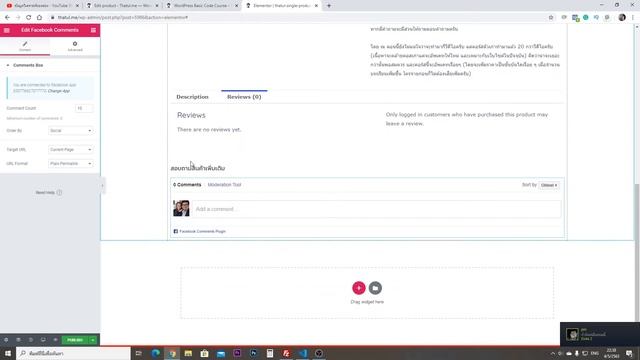640x360 pixels.
Task: Close the Elementor browser tab
Action: [316, 6]
